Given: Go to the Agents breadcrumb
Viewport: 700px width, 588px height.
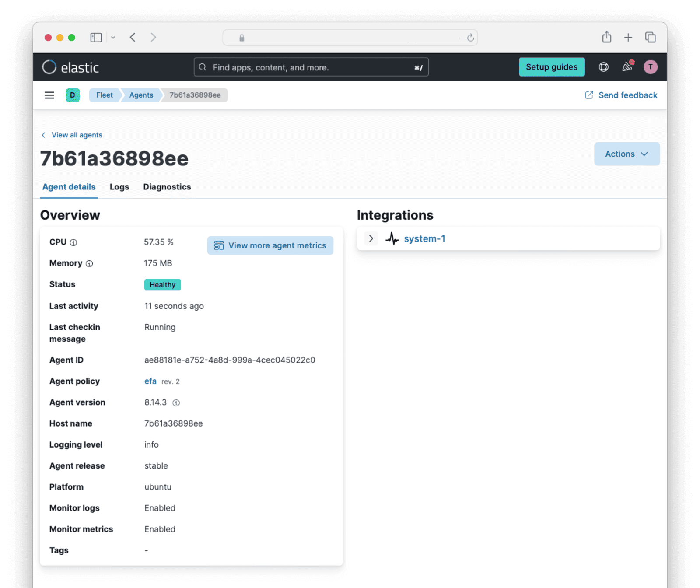Looking at the screenshot, I should tap(141, 95).
